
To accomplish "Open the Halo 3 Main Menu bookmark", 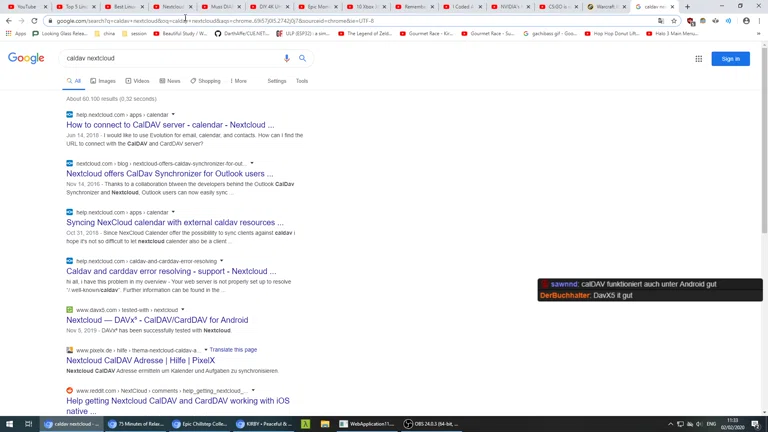I will (x=672, y=34).
